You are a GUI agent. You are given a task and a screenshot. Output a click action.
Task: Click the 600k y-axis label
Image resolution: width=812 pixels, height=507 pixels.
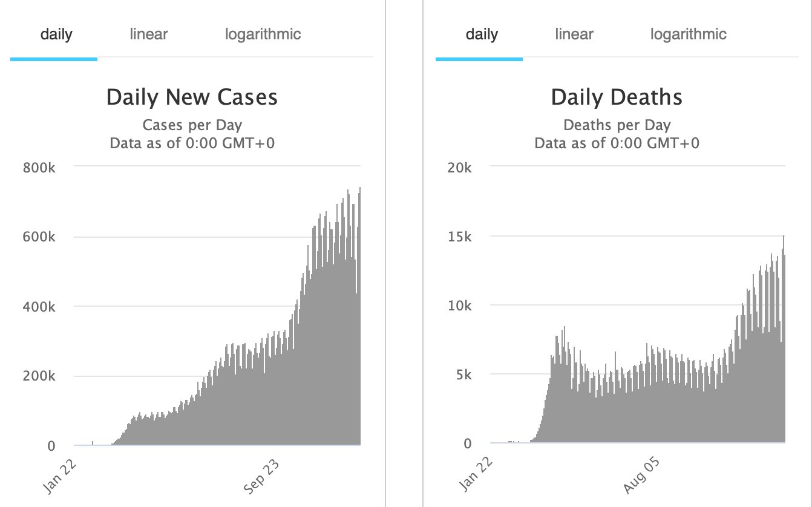[x=39, y=237]
